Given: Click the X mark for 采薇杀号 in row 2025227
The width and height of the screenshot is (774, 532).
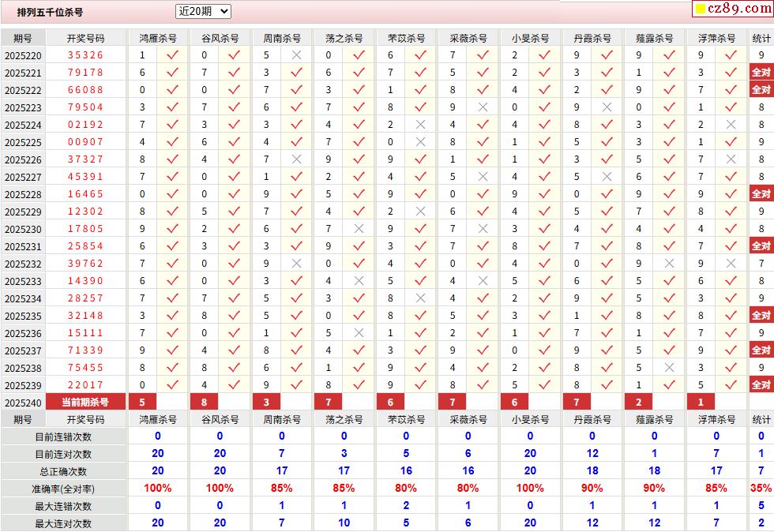Looking at the screenshot, I should 483,177.
